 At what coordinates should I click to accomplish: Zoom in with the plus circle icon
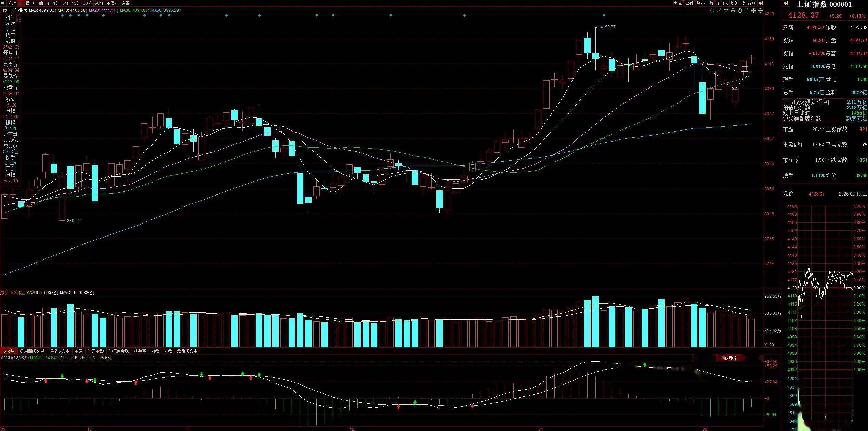(x=753, y=10)
